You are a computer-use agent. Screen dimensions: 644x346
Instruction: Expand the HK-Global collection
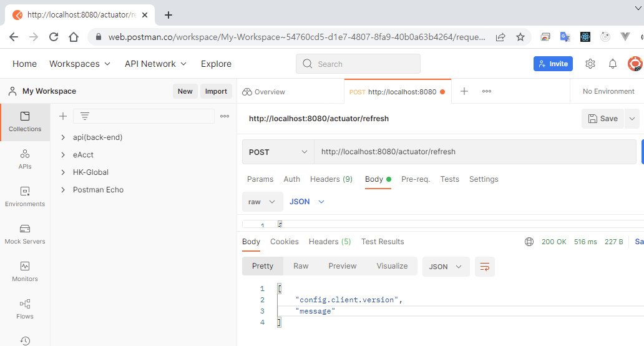63,172
